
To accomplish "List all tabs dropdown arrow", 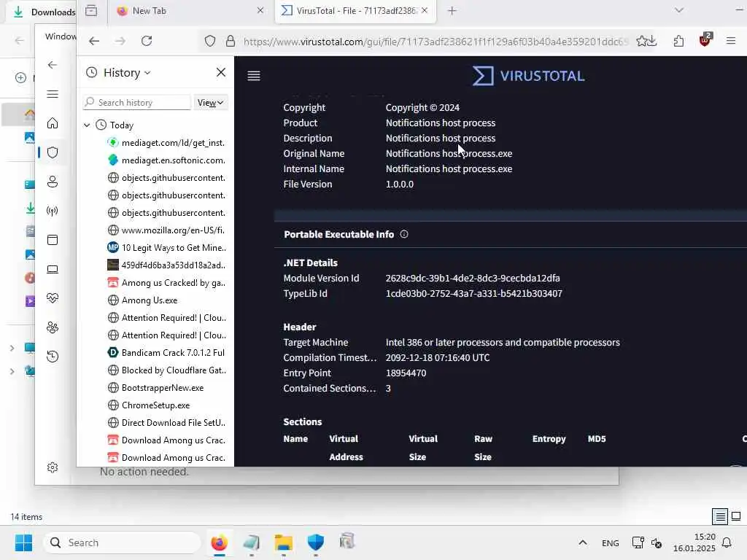I will [679, 10].
